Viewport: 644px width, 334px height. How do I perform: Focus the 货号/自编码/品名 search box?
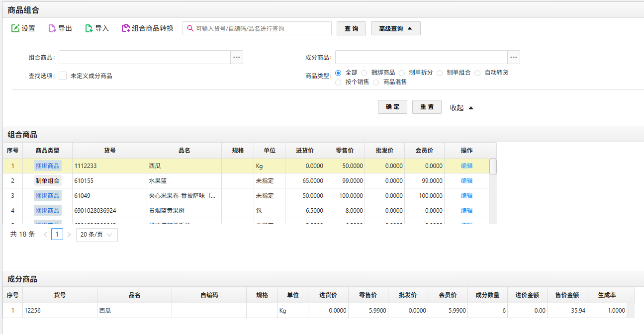tap(257, 28)
